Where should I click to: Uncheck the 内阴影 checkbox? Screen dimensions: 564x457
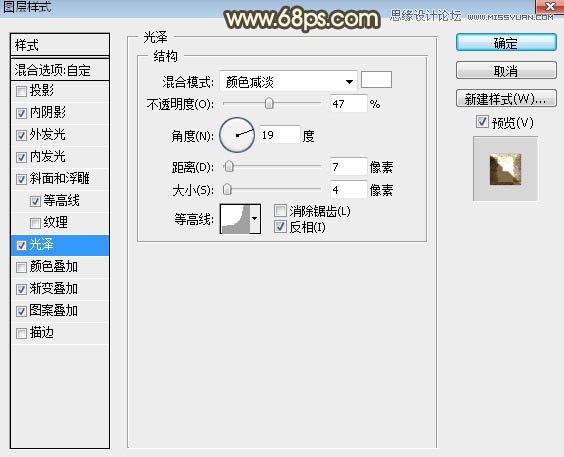click(21, 113)
